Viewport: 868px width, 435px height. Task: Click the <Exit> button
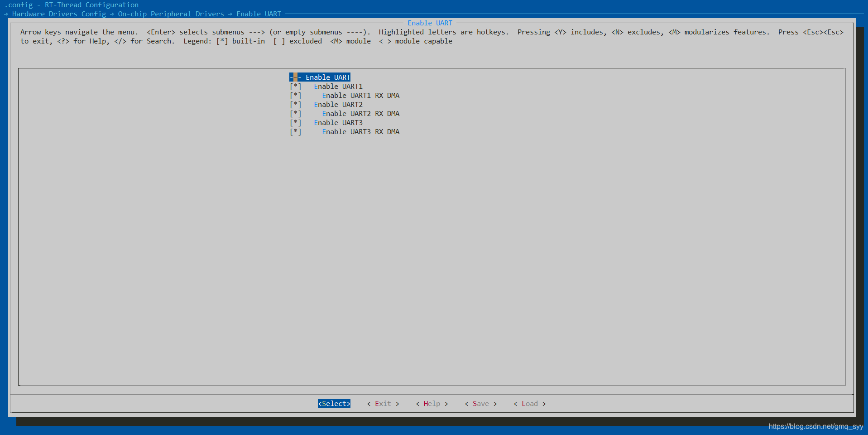point(383,403)
